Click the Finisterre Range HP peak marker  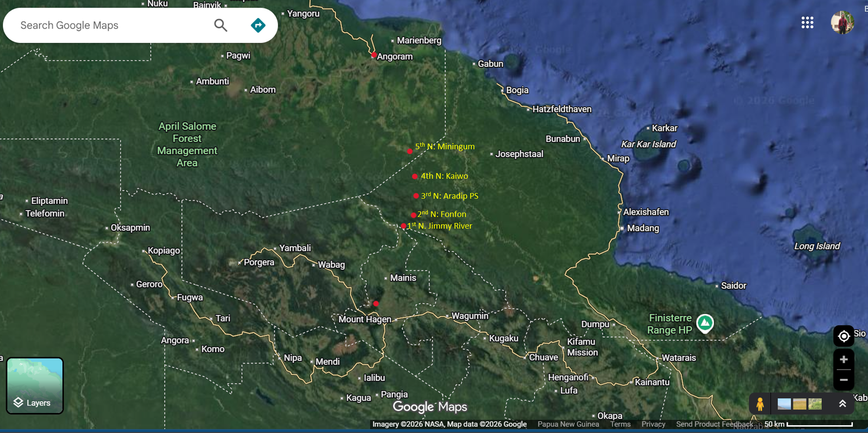tap(705, 323)
